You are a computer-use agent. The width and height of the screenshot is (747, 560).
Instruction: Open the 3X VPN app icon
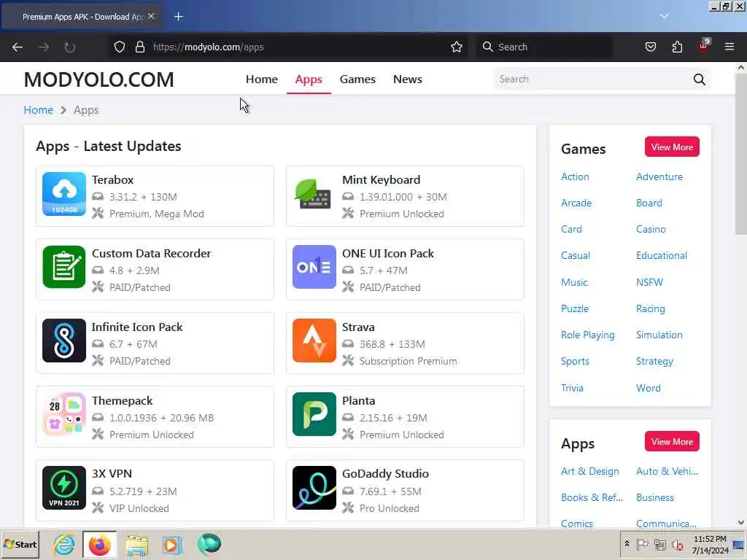coord(64,488)
